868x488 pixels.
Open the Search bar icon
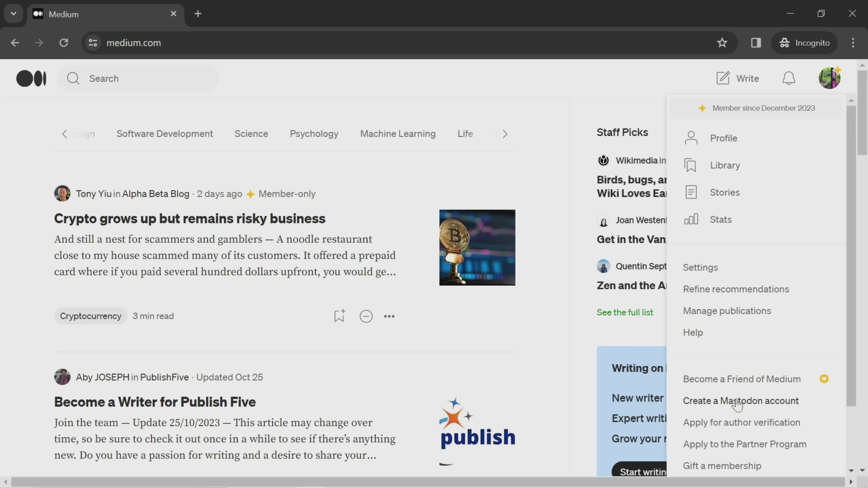point(73,78)
